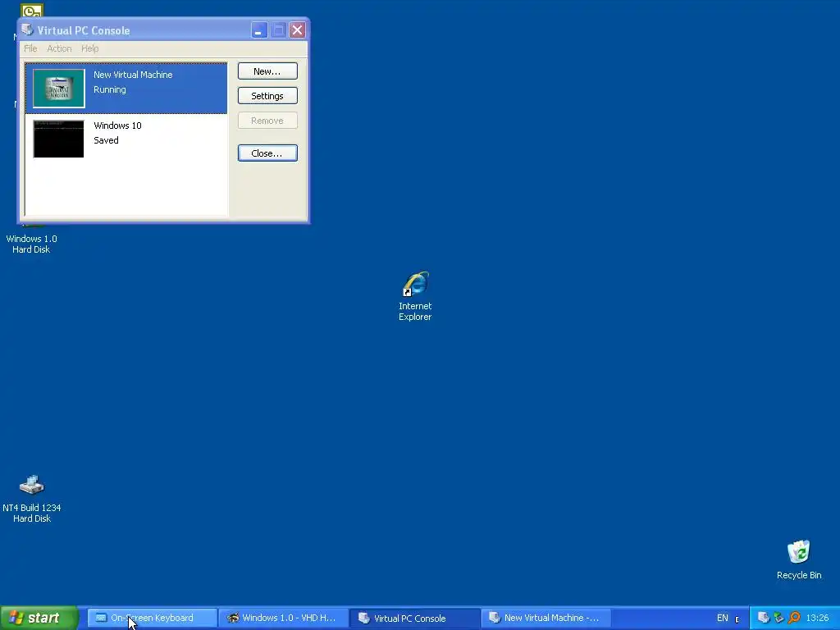This screenshot has height=630, width=840.
Task: Click the New... button
Action: pyautogui.click(x=267, y=71)
